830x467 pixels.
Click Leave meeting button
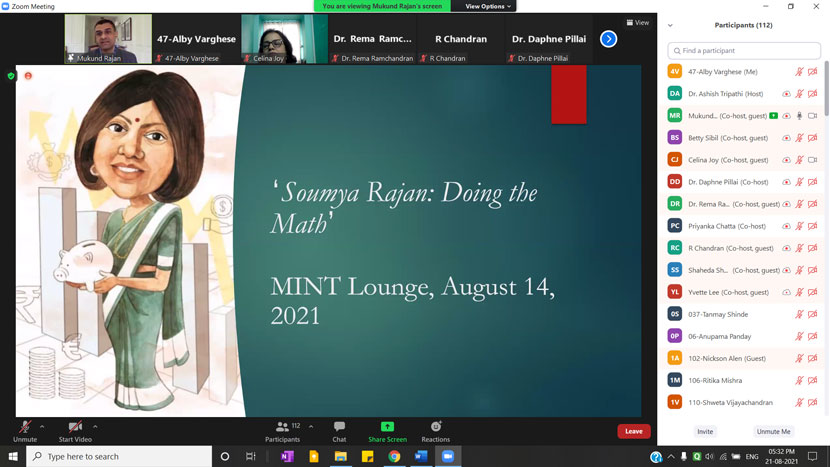click(x=634, y=431)
